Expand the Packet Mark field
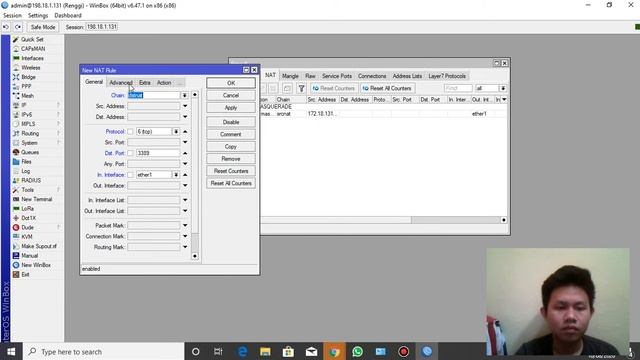Image resolution: width=640 pixels, height=360 pixels. click(x=185, y=225)
